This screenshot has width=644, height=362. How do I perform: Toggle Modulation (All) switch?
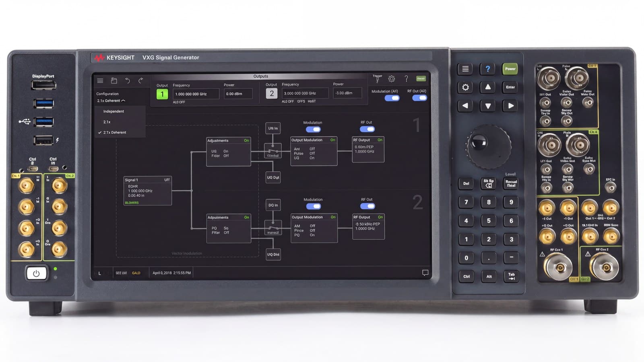tap(392, 98)
